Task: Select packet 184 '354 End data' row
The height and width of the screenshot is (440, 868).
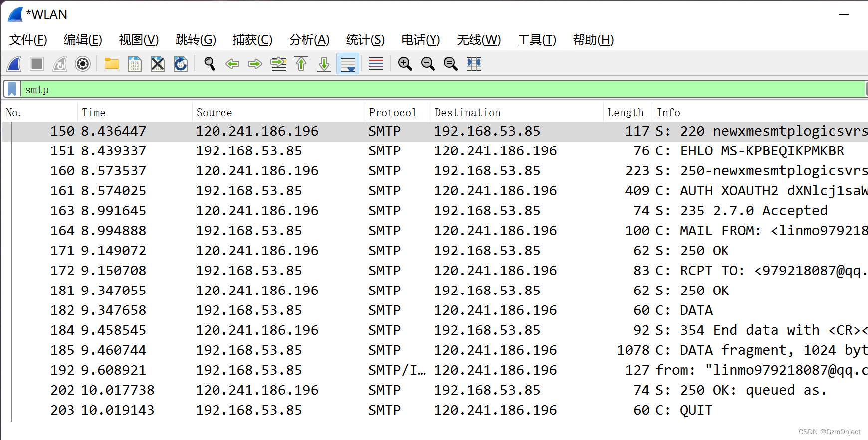Action: point(434,330)
